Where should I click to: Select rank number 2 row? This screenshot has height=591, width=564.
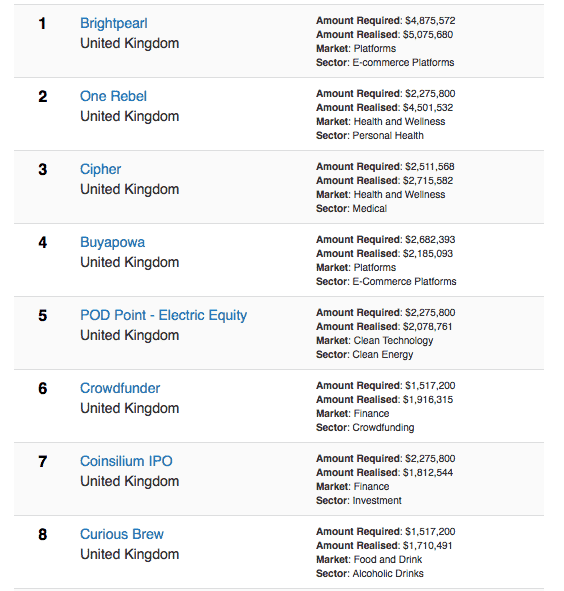(x=279, y=114)
